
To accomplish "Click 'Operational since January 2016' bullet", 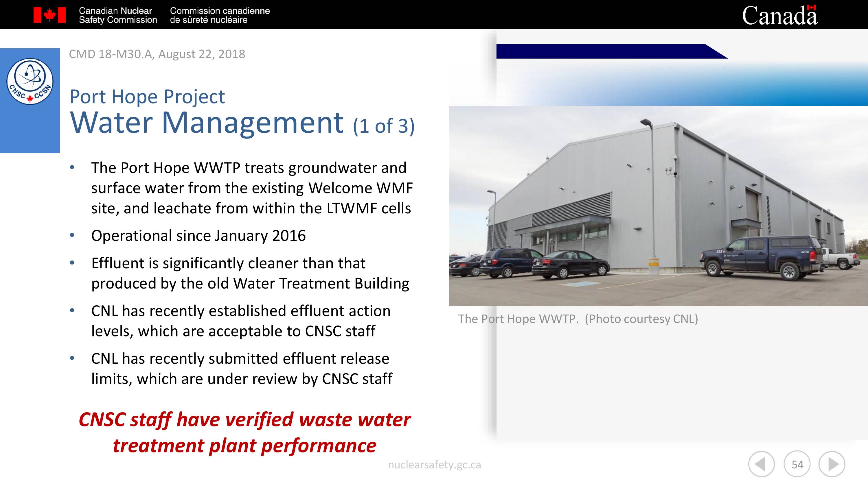I will point(198,235).
